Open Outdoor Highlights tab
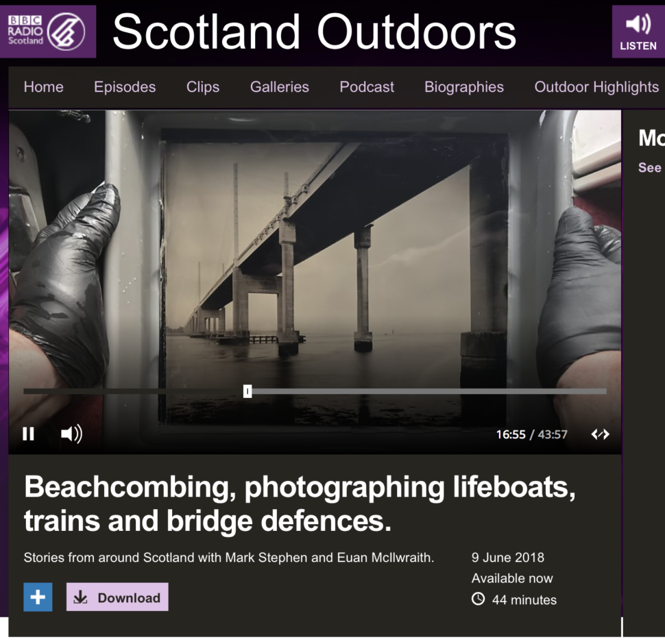The height and width of the screenshot is (644, 665). (596, 87)
